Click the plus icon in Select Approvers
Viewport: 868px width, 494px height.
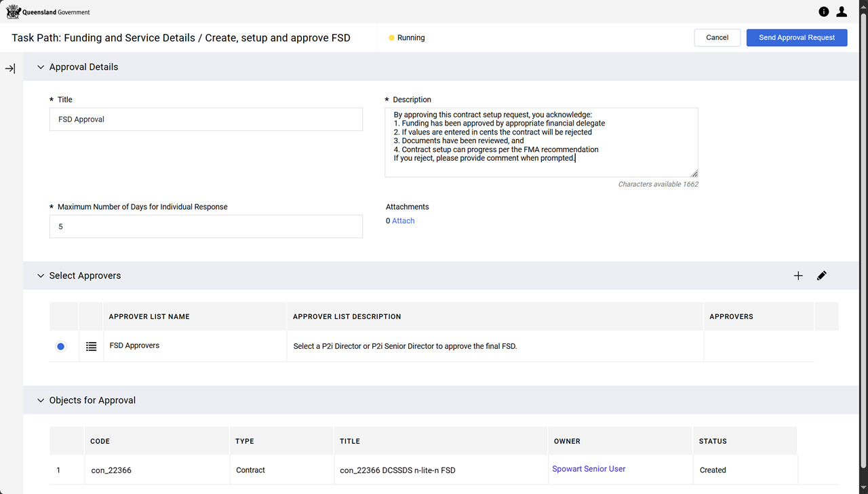coord(798,275)
